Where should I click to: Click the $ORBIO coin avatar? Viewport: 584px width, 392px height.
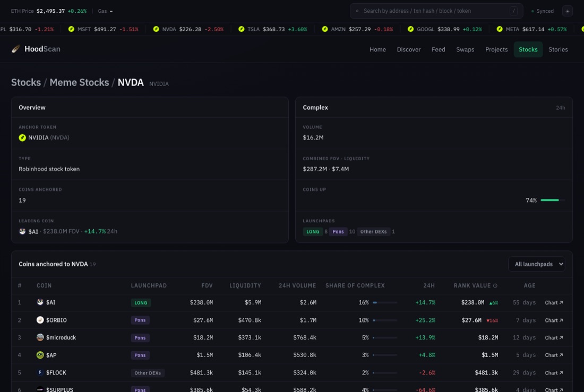(x=40, y=320)
